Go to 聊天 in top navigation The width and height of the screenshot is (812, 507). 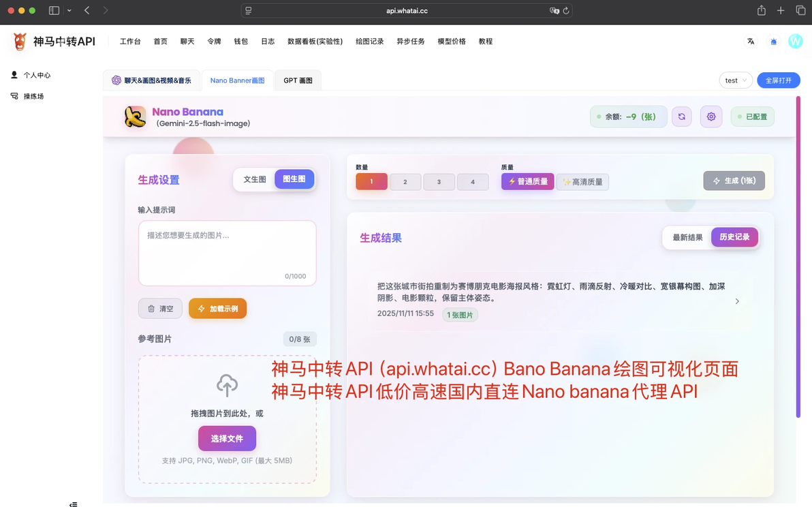tap(187, 42)
